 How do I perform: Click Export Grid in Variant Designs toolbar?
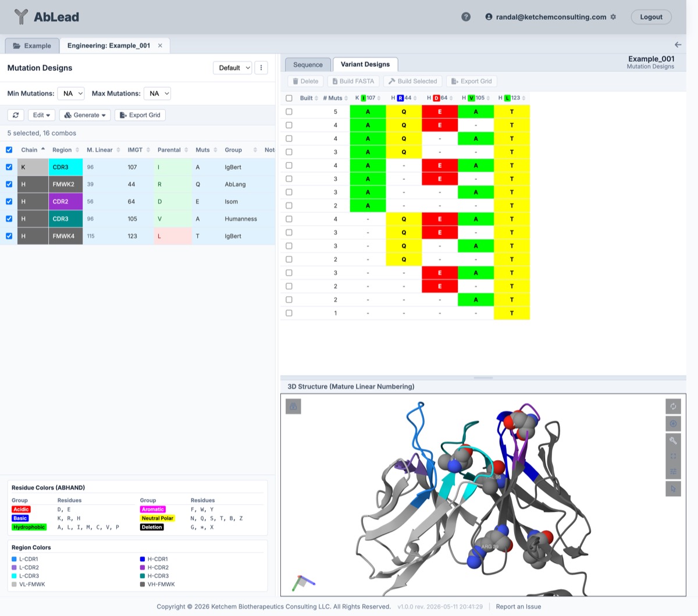[472, 81]
